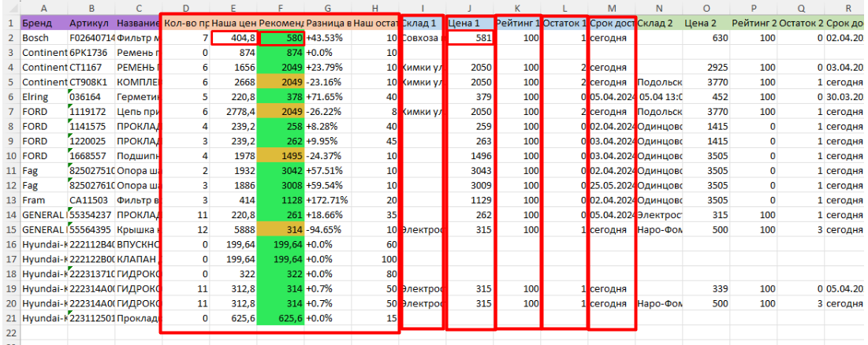
Task: Select article cell 'CA11503'
Action: 91,199
